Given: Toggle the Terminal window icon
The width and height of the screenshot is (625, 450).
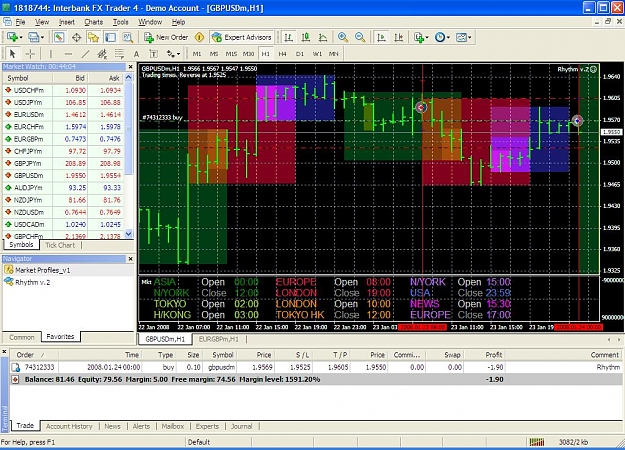Looking at the screenshot, I should [110, 37].
